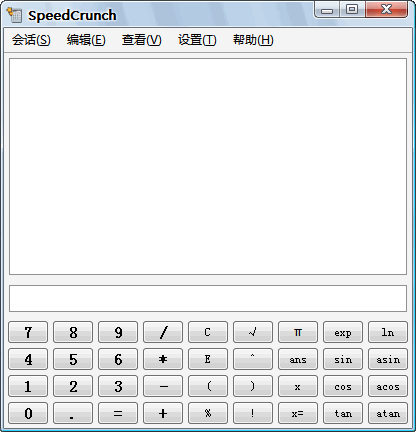The height and width of the screenshot is (432, 416).
Task: Click the caret exponent key
Action: click(x=253, y=359)
